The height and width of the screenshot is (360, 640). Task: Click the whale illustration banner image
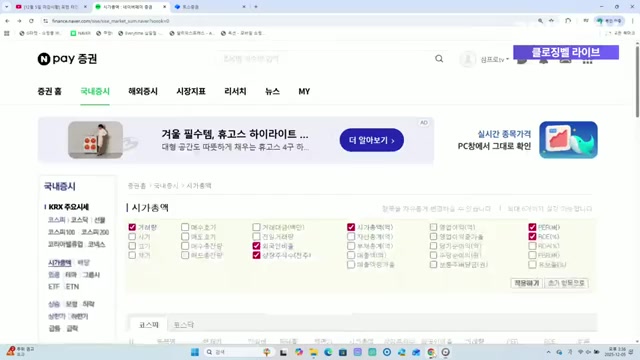coord(568,140)
